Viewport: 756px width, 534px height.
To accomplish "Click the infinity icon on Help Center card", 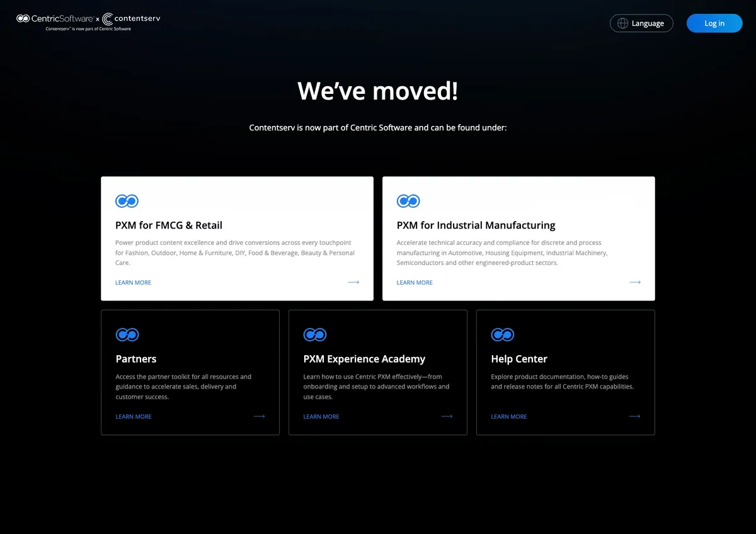I will [x=503, y=335].
